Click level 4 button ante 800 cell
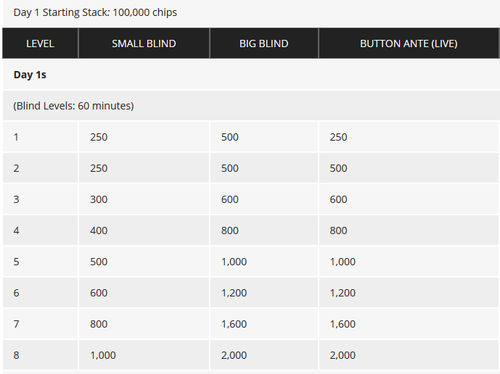This screenshot has width=500, height=374. [409, 230]
